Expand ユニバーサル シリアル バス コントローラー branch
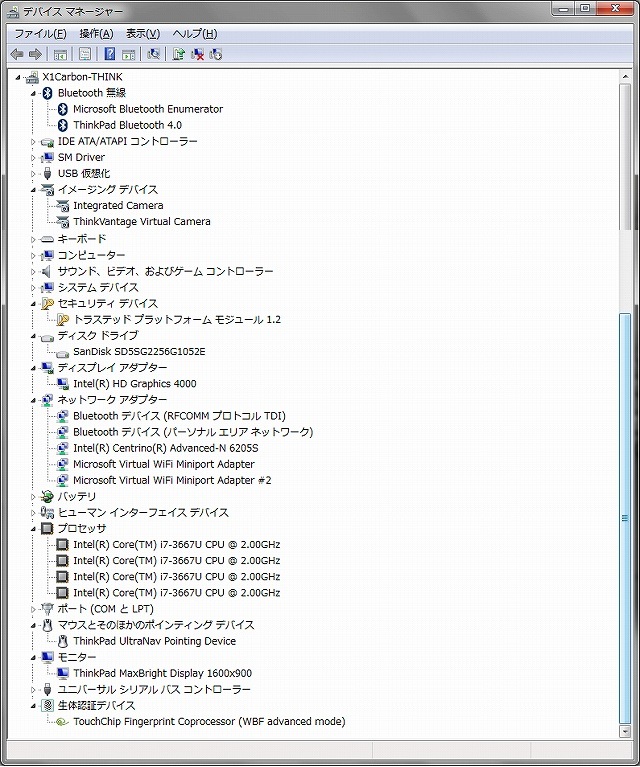This screenshot has width=640, height=767. [x=33, y=690]
